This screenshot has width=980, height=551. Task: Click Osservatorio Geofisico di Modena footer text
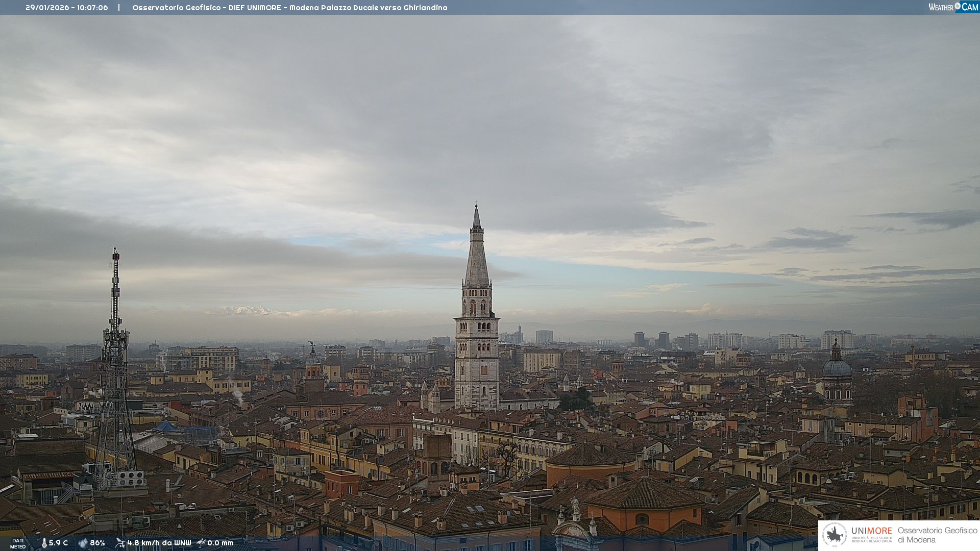click(x=937, y=535)
